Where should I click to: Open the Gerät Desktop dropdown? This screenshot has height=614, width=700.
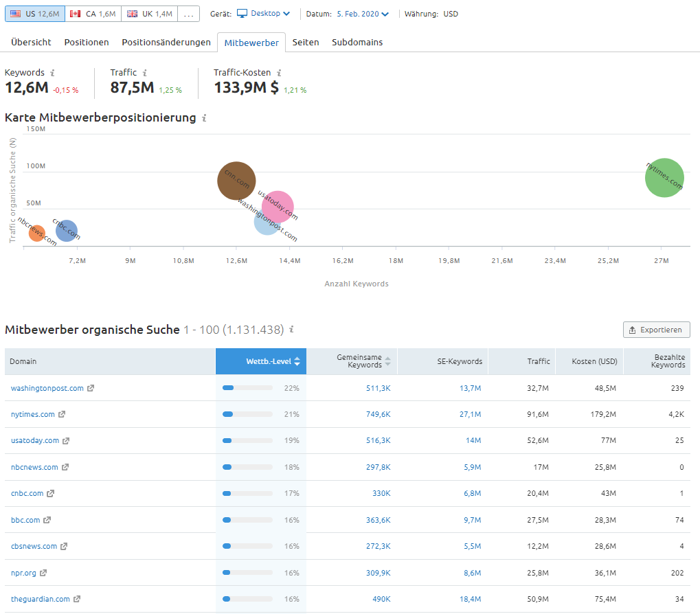point(263,13)
